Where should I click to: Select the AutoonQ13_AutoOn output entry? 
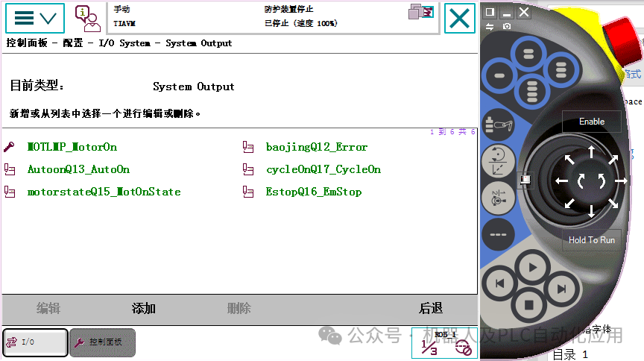tap(78, 169)
